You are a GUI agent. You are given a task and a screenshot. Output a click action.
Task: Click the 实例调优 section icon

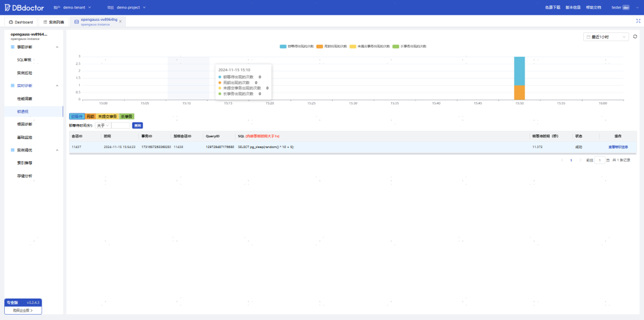13,150
